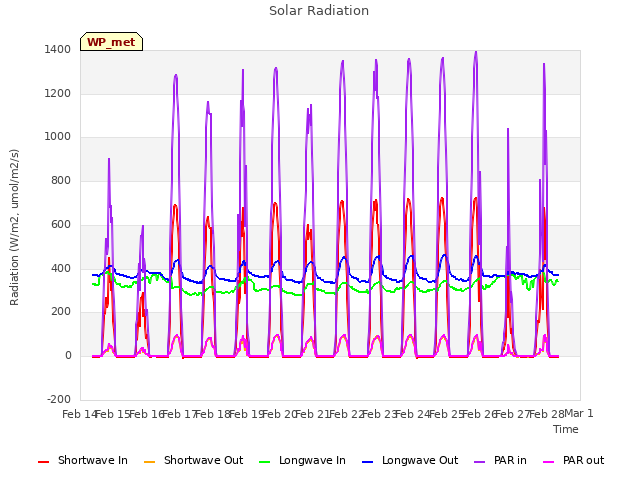Toggle the Longwave In legend entry
Image resolution: width=640 pixels, height=480 pixels.
[302, 460]
